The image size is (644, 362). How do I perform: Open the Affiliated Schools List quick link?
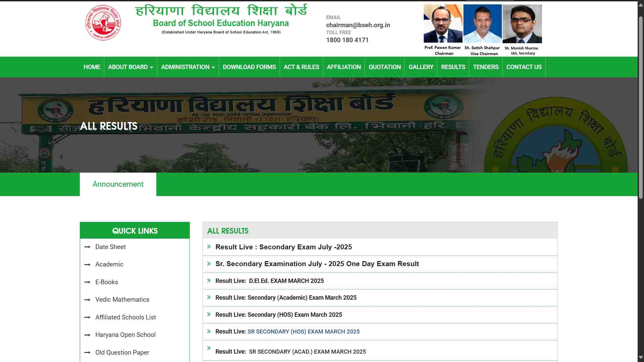[x=125, y=317]
